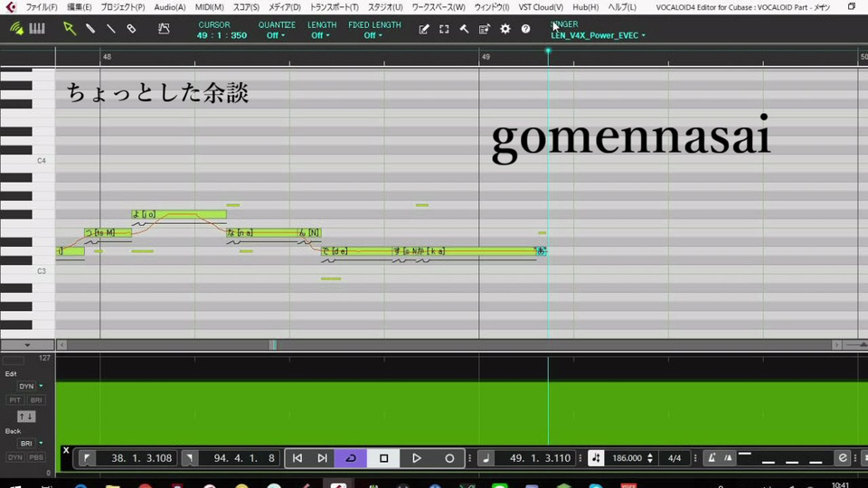
Task: Toggle the metronome click icon
Action: [x=712, y=458]
